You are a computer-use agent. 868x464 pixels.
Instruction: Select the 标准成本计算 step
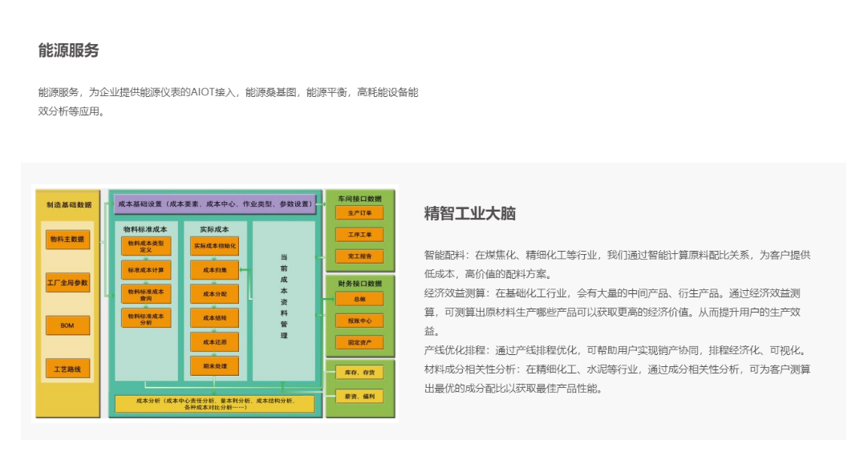145,270
